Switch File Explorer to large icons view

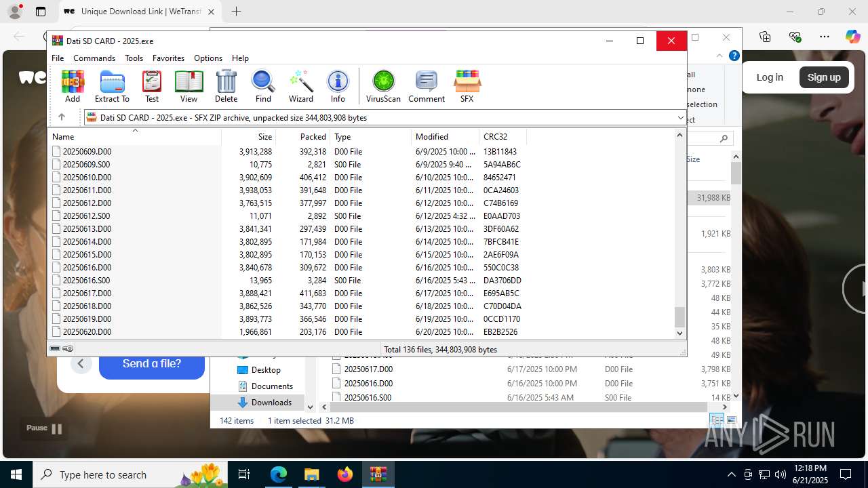[732, 420]
